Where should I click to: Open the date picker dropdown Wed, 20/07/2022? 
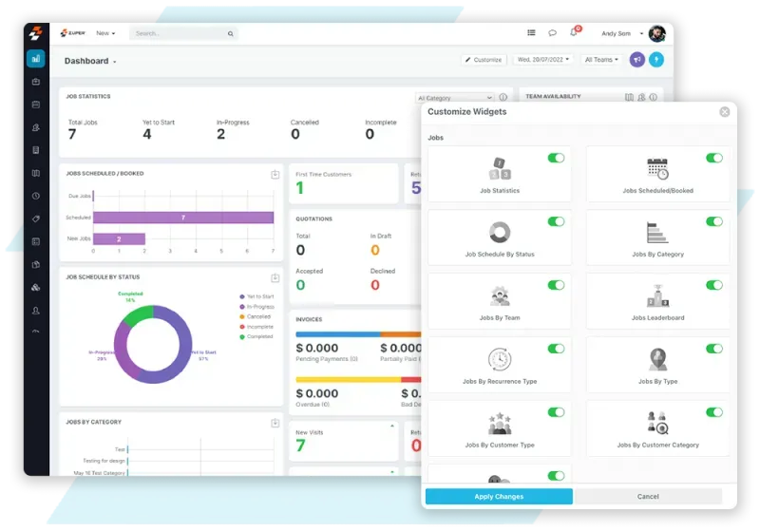pos(543,60)
